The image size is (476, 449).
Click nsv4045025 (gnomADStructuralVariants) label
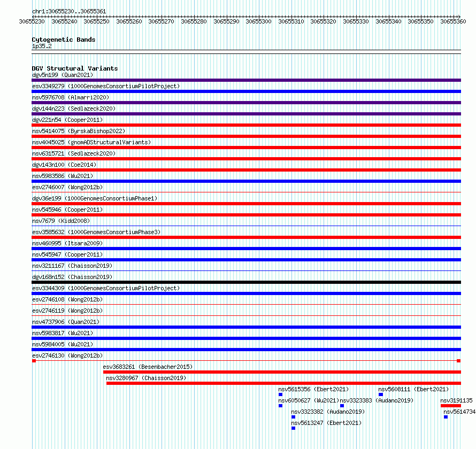pyautogui.click(x=91, y=142)
